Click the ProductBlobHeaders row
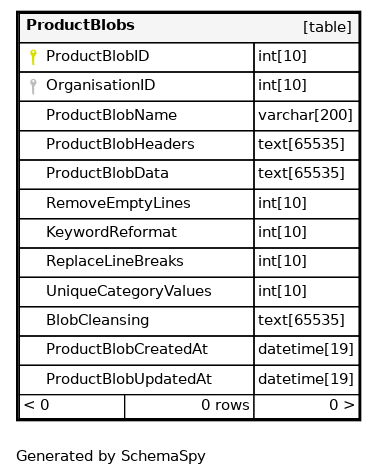 click(x=189, y=145)
